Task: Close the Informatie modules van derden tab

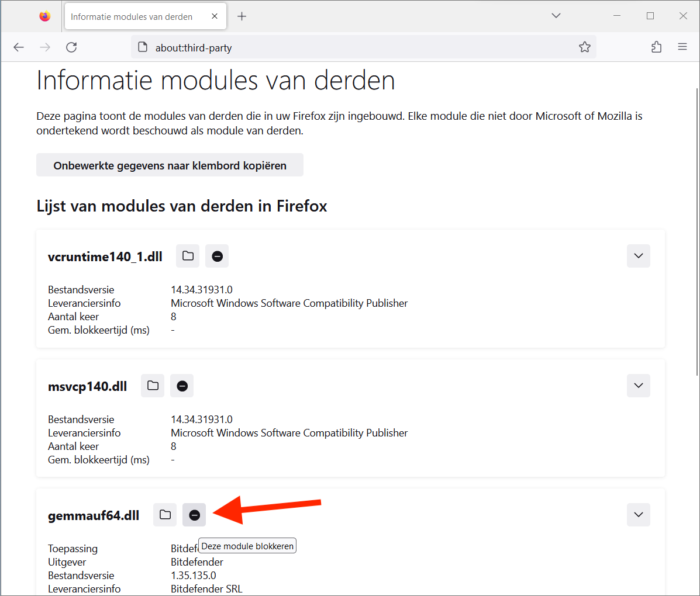Action: [215, 16]
